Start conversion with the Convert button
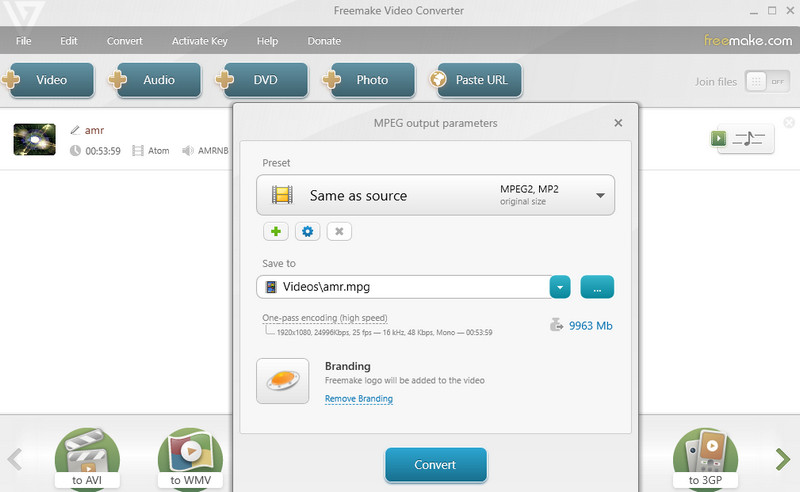Viewport: 800px width, 492px height. click(x=436, y=465)
